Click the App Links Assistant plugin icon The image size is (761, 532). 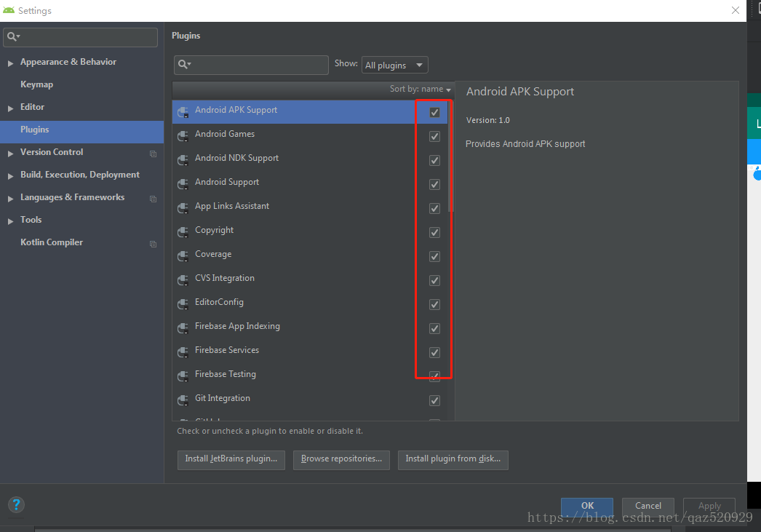[183, 208]
